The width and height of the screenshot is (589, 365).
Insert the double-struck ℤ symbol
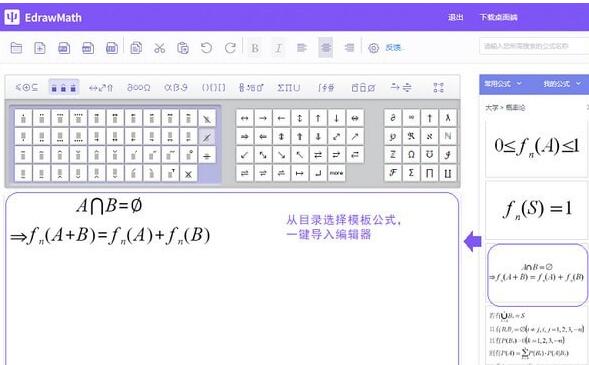tap(393, 154)
